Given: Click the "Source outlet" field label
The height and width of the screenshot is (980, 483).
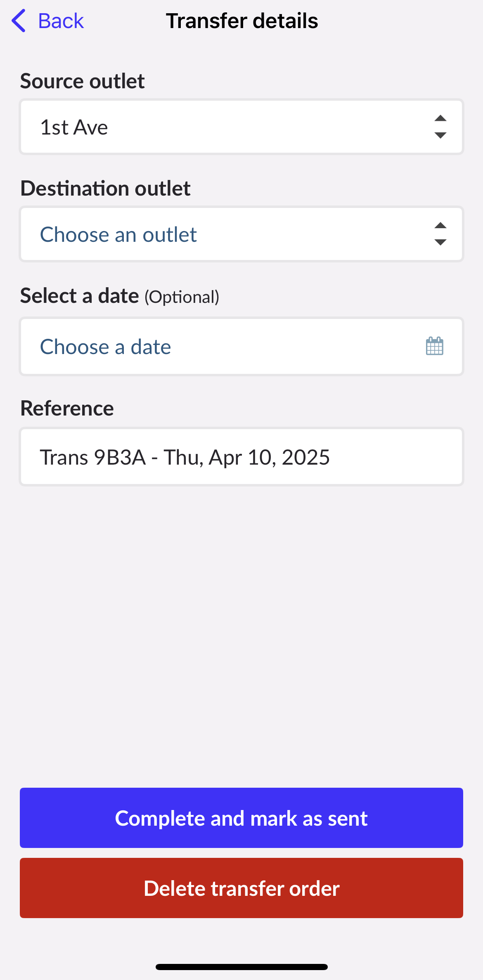Looking at the screenshot, I should coord(82,81).
